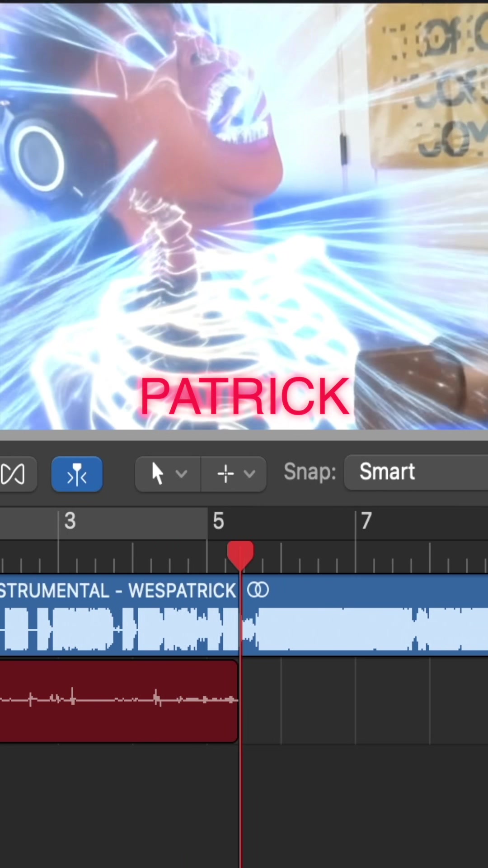Click the red playhead marker
The image size is (488, 868).
pyautogui.click(x=240, y=555)
